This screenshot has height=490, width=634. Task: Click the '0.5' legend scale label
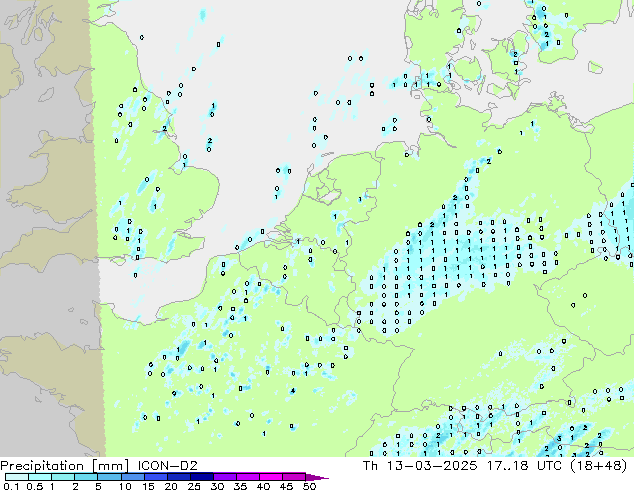coord(35,486)
